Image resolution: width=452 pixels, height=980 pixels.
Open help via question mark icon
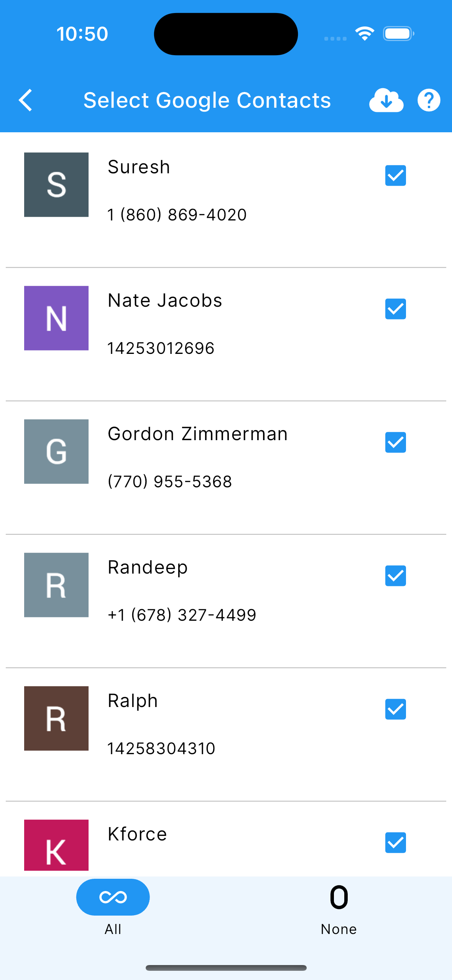(x=429, y=100)
